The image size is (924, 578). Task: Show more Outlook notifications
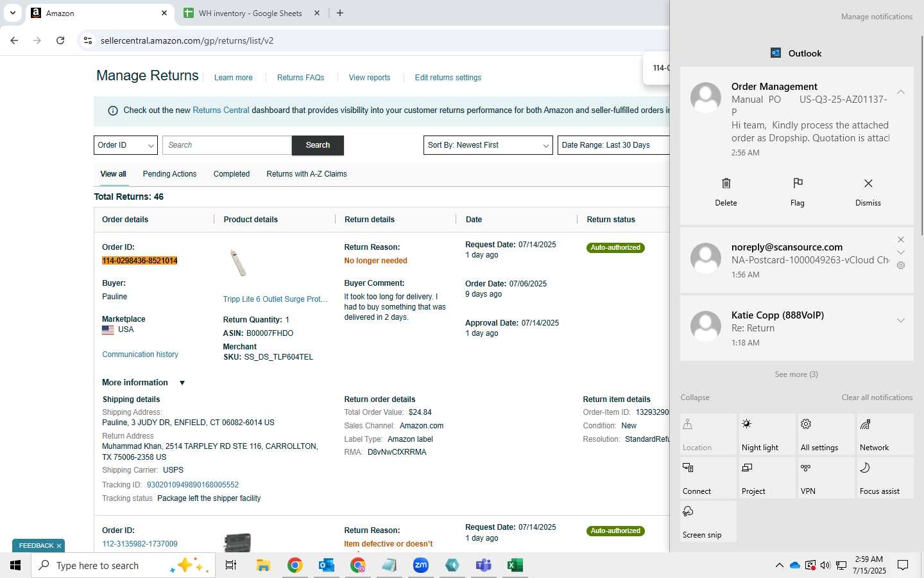coord(796,374)
